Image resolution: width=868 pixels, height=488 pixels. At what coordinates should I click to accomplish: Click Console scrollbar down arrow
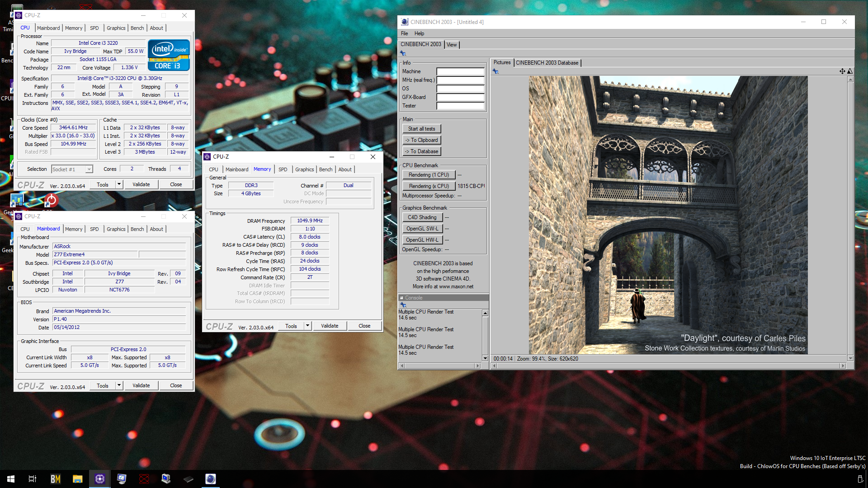pyautogui.click(x=485, y=358)
